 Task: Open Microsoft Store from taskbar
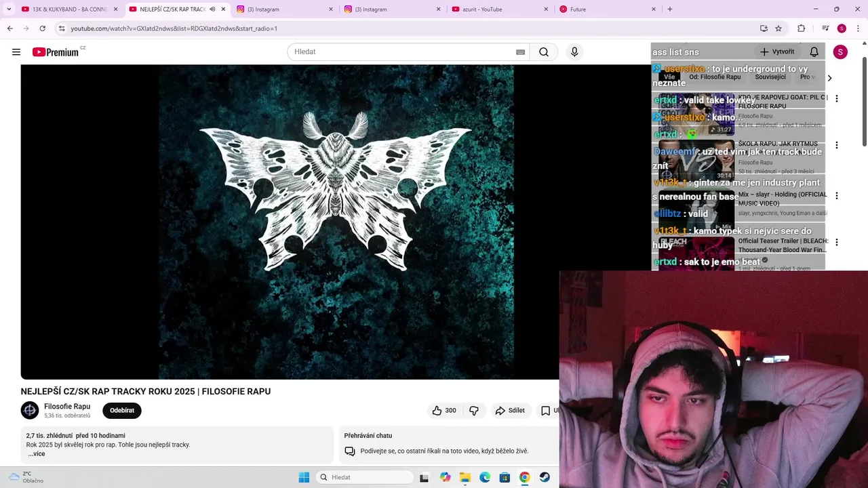point(505,477)
